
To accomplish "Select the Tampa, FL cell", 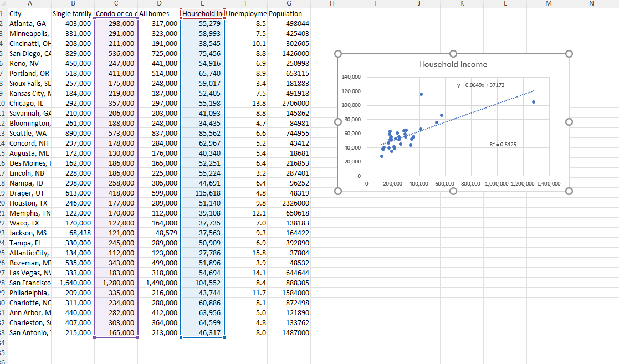I will coord(29,243).
